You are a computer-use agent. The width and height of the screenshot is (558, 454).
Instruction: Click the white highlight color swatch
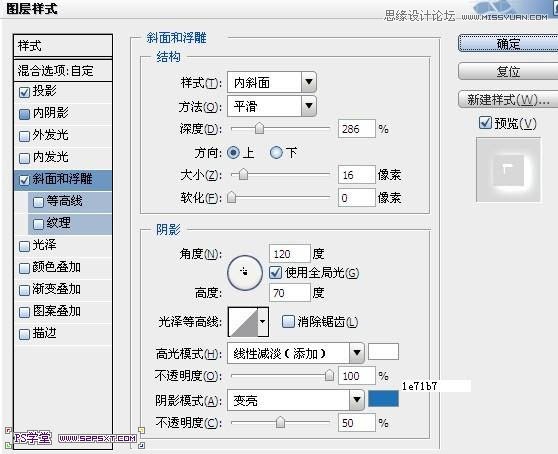383,352
